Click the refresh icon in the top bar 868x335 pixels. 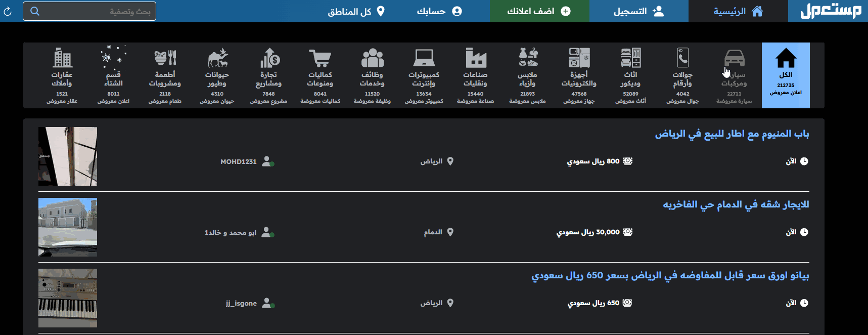click(x=8, y=11)
